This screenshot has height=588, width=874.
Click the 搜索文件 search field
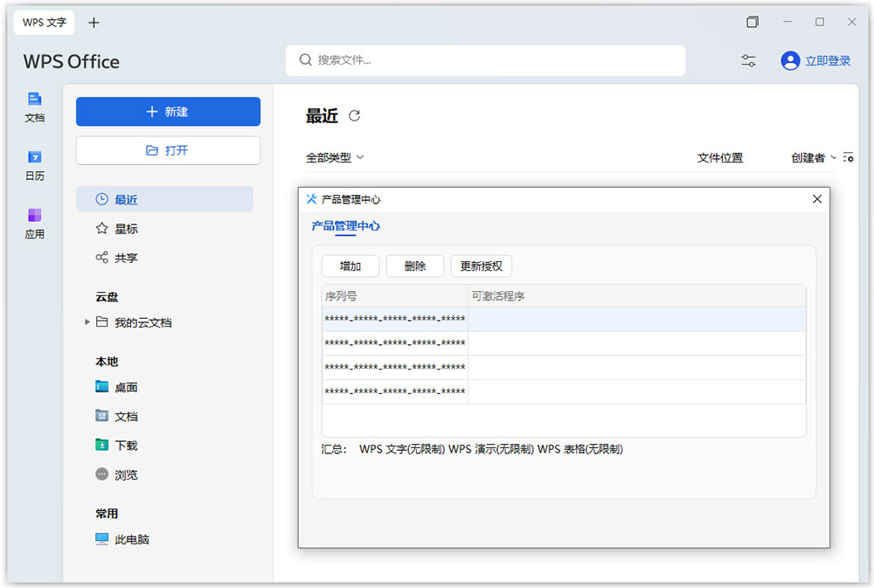pos(485,60)
